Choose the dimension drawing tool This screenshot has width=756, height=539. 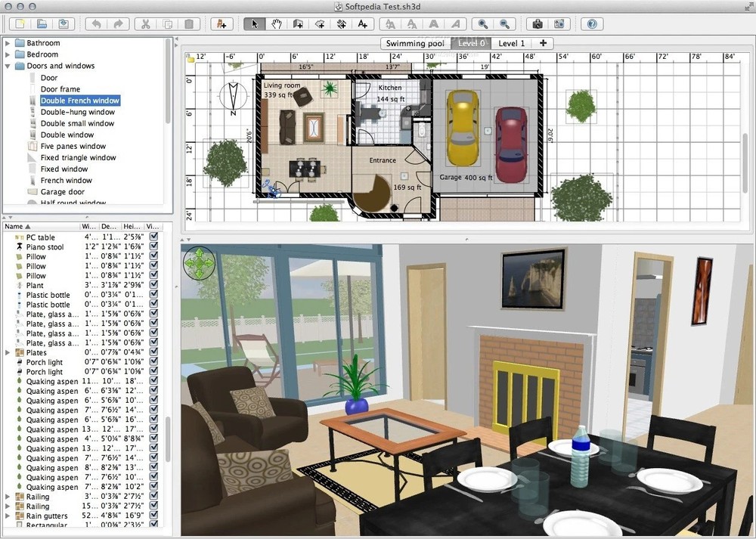click(340, 23)
